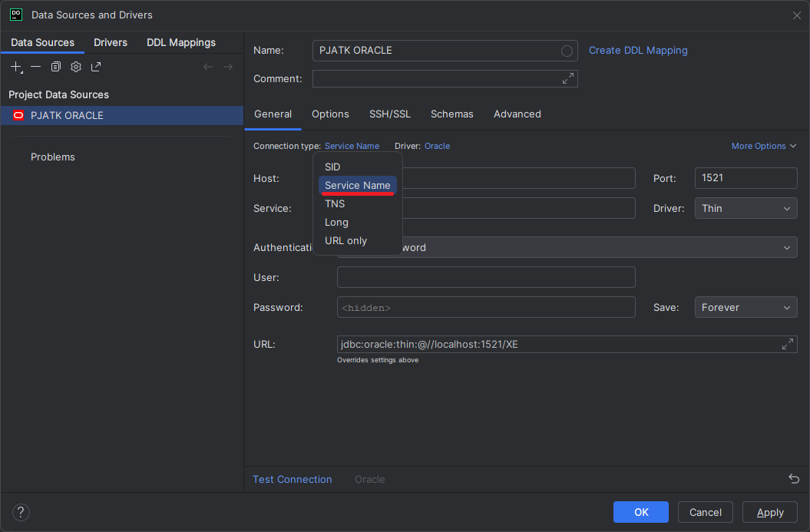Image resolution: width=810 pixels, height=532 pixels.
Task: Close the Data Sources and Drivers dialog
Action: click(797, 15)
